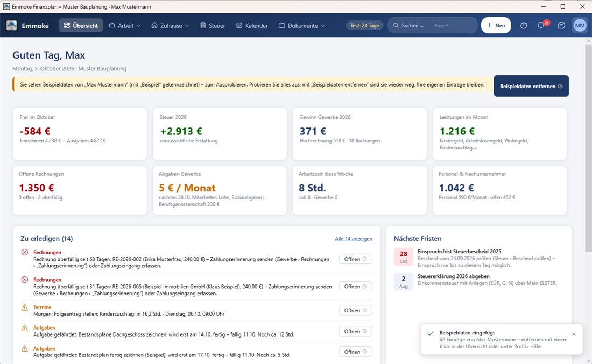Click the warning icon beside Termine
Image resolution: width=592 pixels, height=364 pixels.
click(25, 308)
